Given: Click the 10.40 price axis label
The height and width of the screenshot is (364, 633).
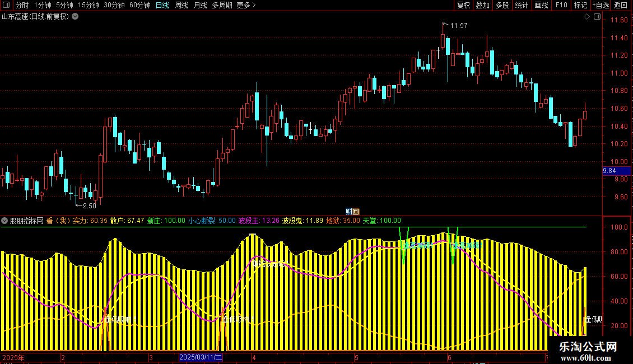Looking at the screenshot, I should click(619, 127).
